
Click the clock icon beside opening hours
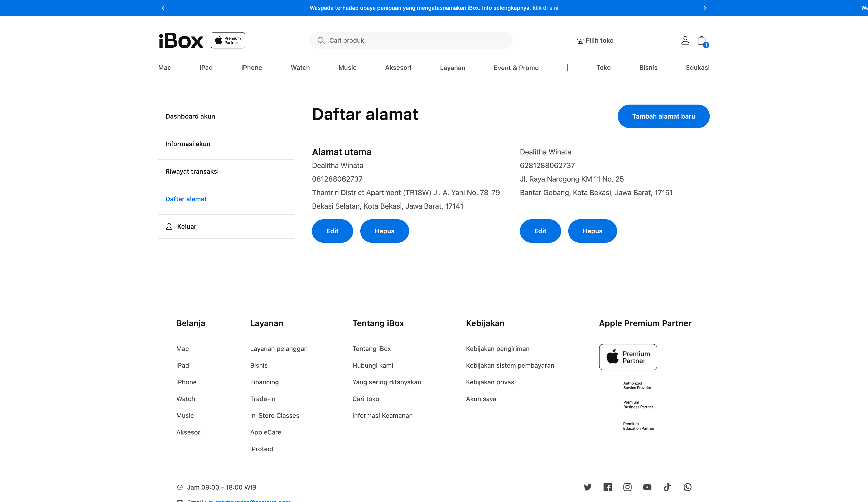(x=180, y=487)
